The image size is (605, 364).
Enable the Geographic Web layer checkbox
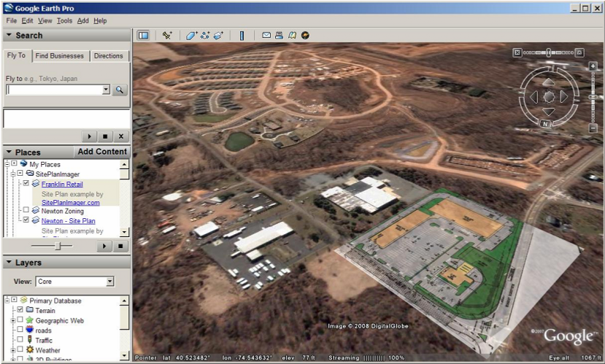tap(20, 320)
